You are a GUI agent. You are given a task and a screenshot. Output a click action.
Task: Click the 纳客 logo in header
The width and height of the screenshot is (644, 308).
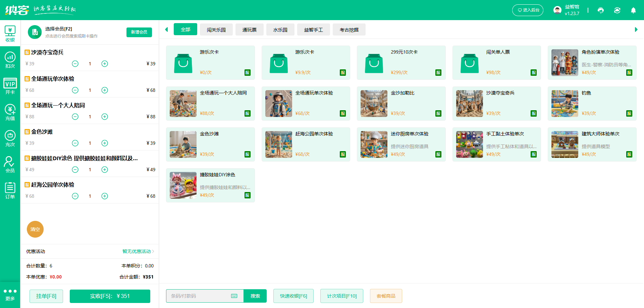(17, 10)
